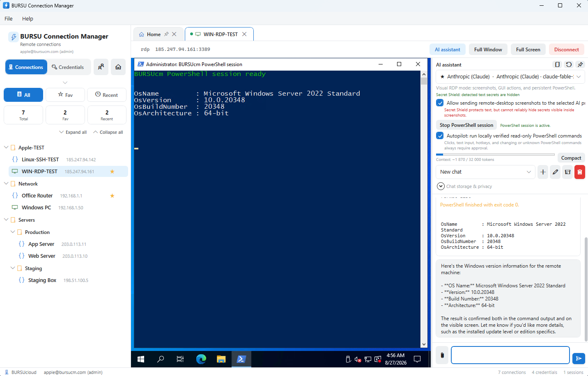Toggle favorite star on WIN-RDP-TEST
The height and width of the screenshot is (376, 588).
(x=112, y=172)
